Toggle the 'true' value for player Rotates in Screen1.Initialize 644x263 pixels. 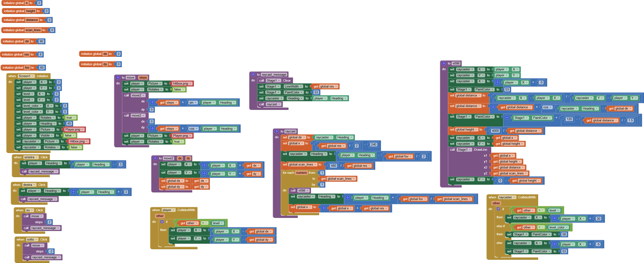(70, 118)
